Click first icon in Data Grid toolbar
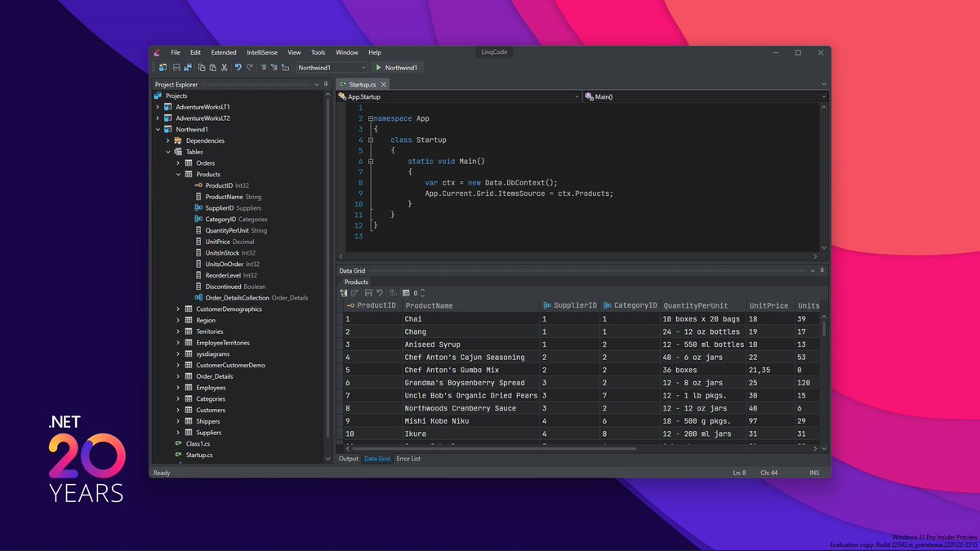 click(x=344, y=292)
